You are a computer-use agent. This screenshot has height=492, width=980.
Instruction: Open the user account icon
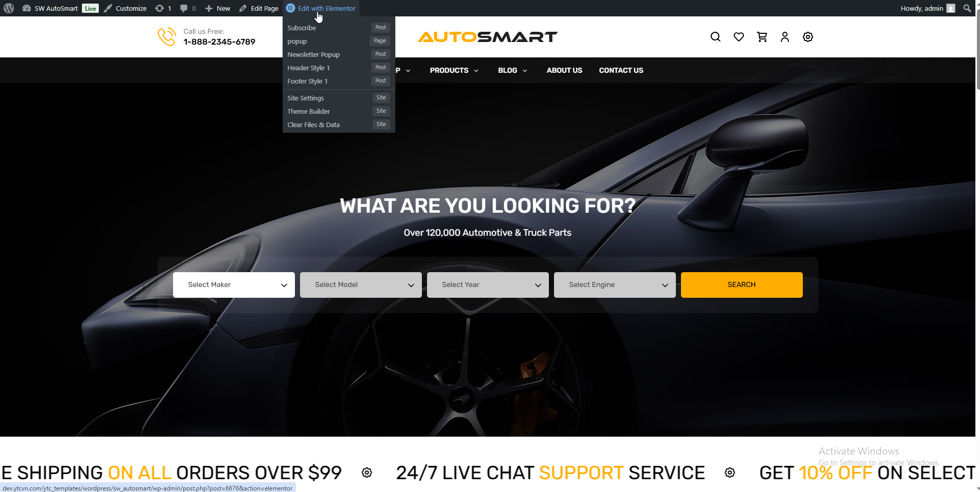point(784,37)
